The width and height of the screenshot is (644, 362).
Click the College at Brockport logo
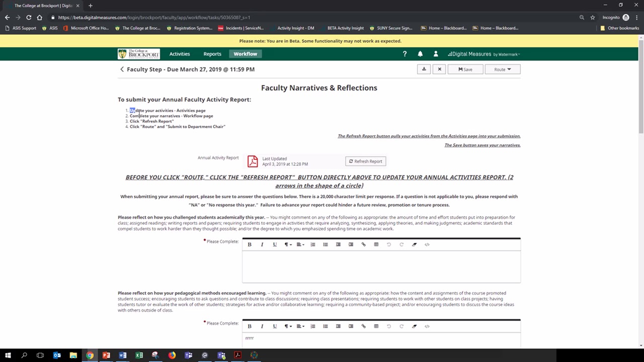[139, 54]
